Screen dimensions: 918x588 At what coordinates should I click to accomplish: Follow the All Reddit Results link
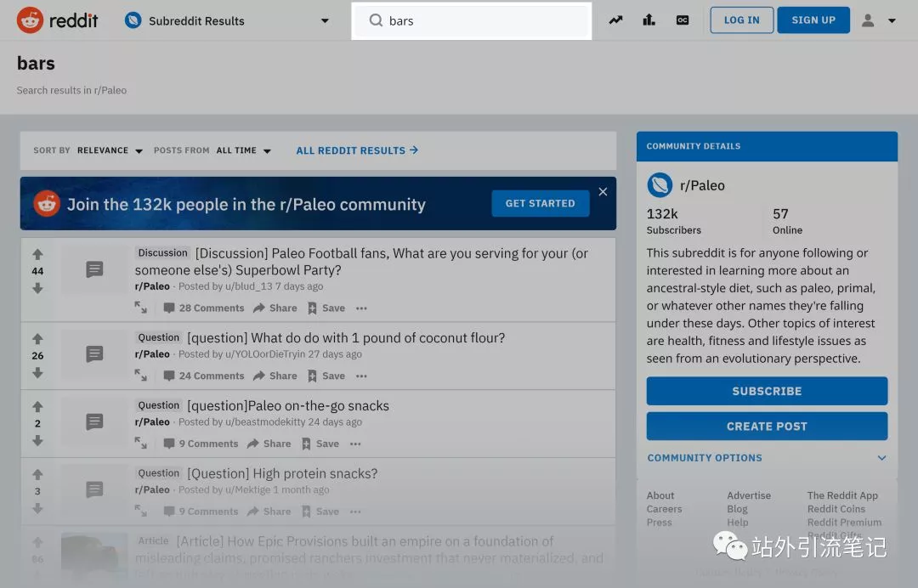point(357,150)
